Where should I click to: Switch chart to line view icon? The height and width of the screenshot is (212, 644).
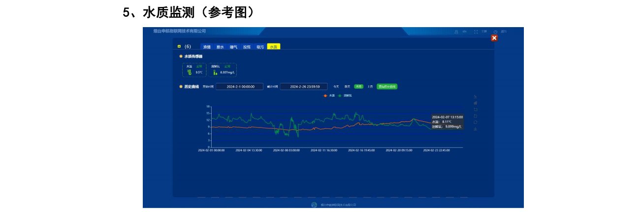coord(475,97)
